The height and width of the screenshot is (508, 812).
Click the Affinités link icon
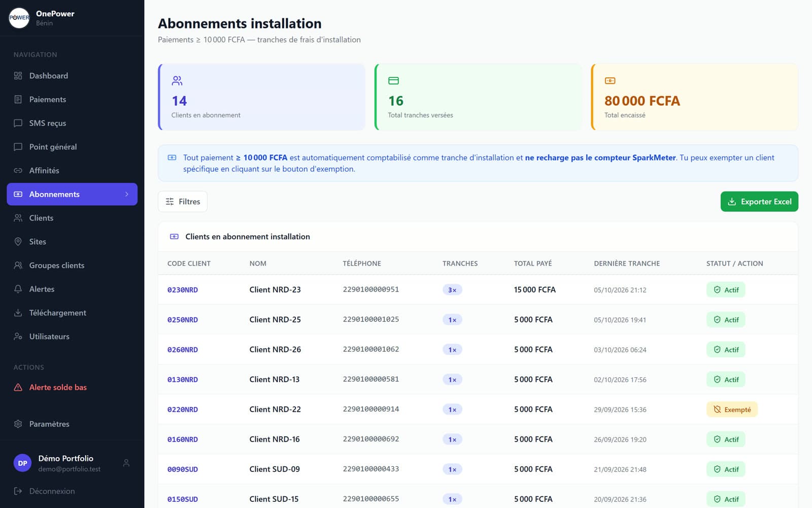click(18, 171)
